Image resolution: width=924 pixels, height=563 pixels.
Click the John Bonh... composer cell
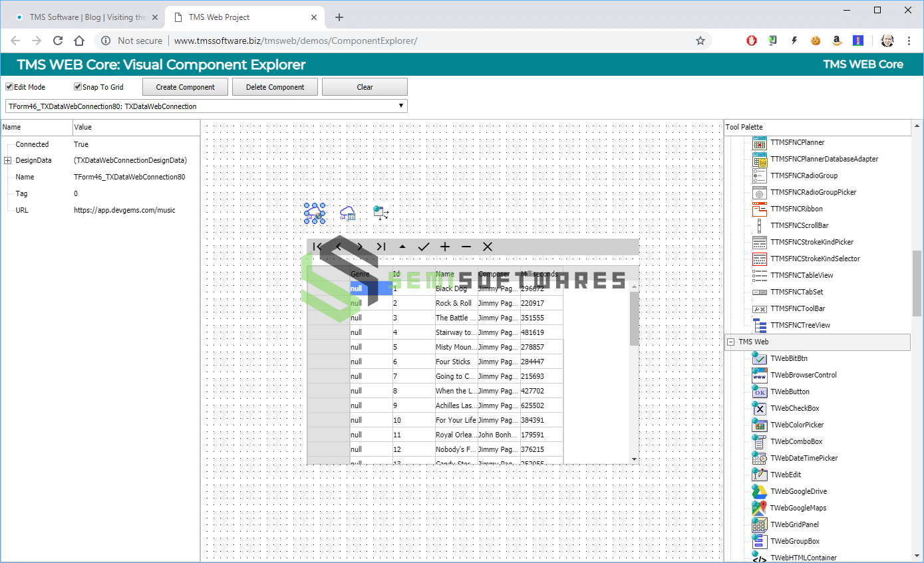499,435
